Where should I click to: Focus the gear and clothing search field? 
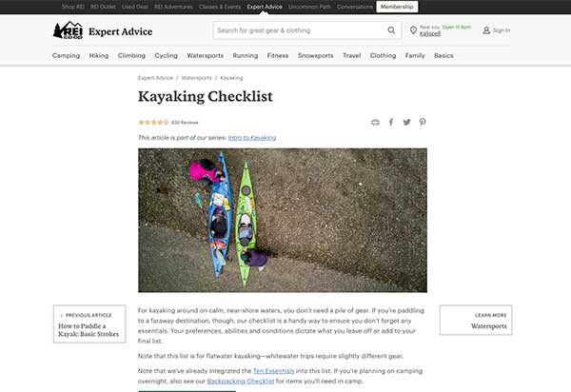pos(300,30)
